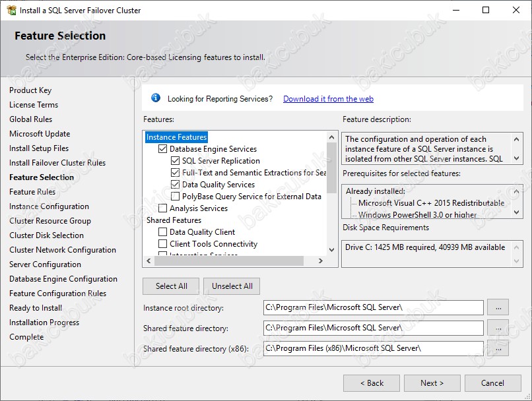Click the Microsoft Update step in sidebar
The image size is (532, 401).
pos(40,134)
